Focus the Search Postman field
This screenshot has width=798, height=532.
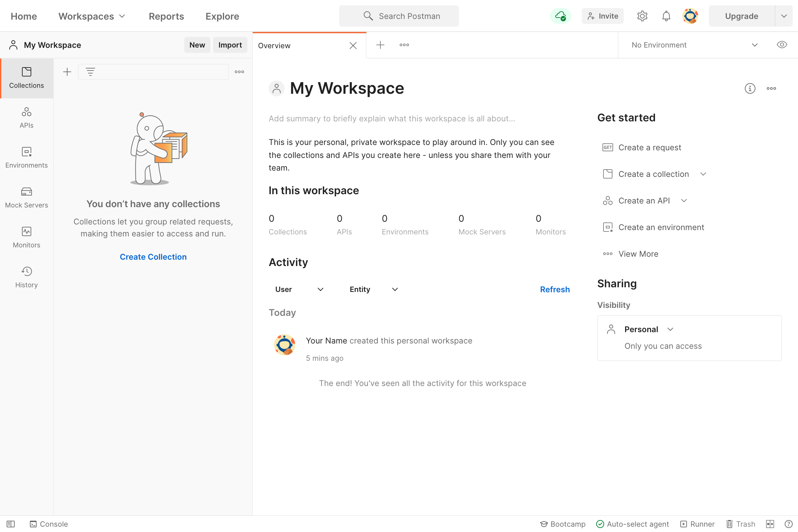pyautogui.click(x=399, y=16)
